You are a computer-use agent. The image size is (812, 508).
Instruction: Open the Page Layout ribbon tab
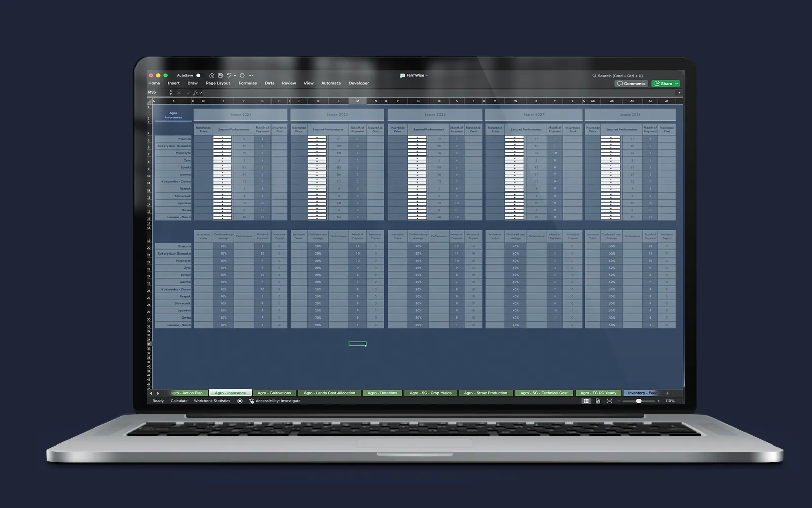218,83
